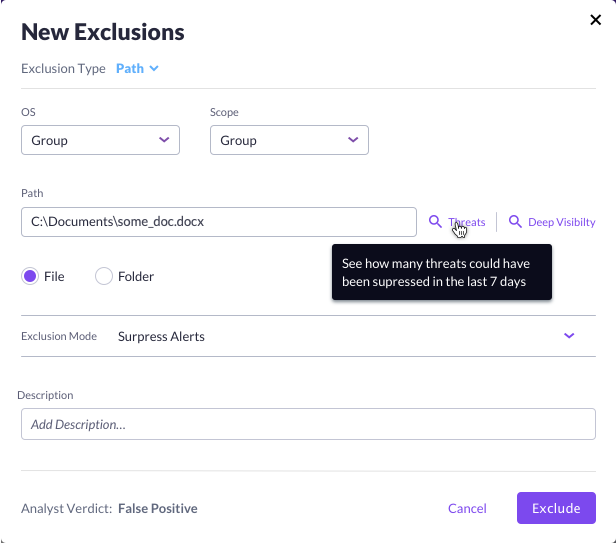Open the Threats link text

tap(468, 222)
